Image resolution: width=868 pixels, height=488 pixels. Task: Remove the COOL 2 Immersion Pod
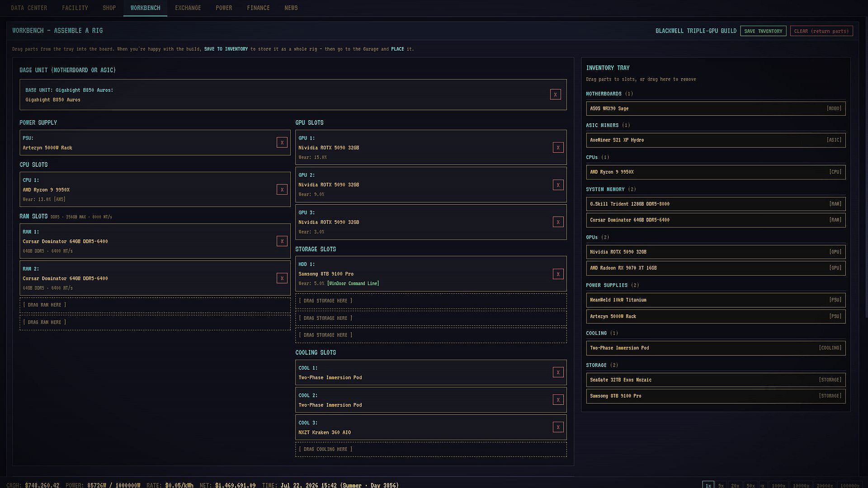(558, 400)
